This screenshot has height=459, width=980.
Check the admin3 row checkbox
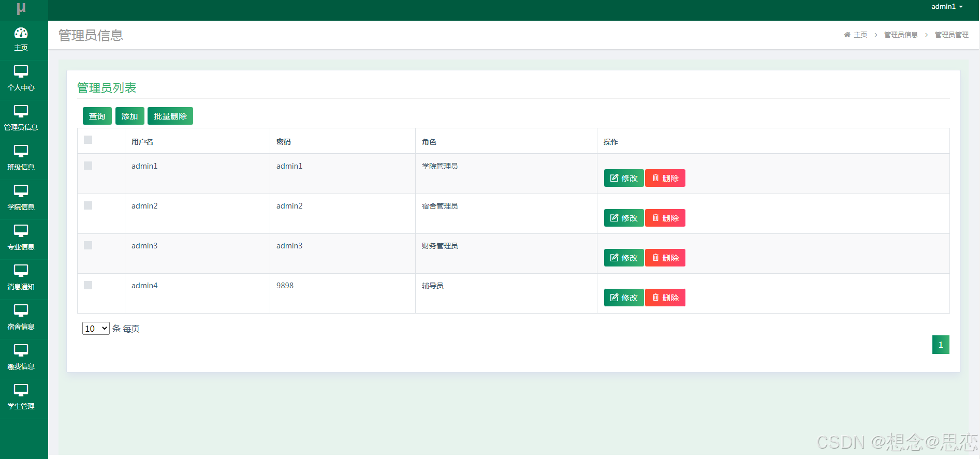tap(88, 245)
